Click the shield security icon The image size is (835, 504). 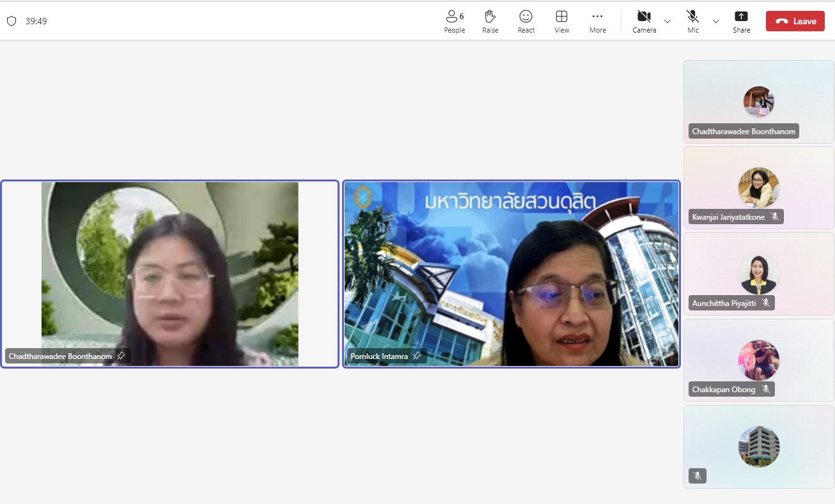(12, 21)
